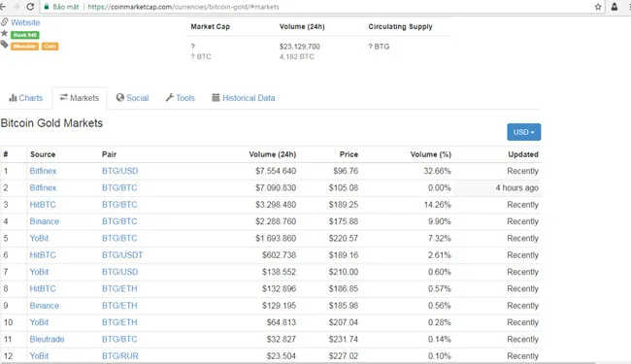631x364 pixels.
Task: Open the Bleutrade source link
Action: point(48,340)
